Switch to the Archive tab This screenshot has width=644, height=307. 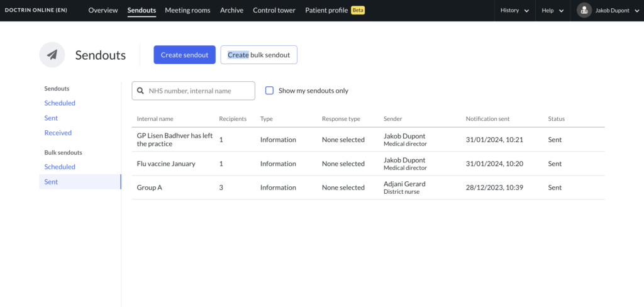(231, 10)
